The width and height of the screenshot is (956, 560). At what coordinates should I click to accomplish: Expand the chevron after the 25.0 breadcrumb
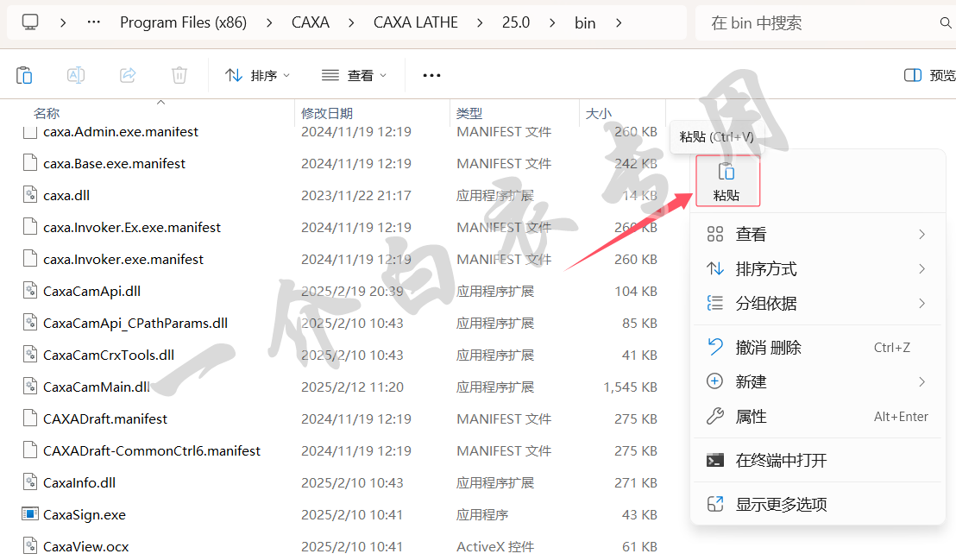pyautogui.click(x=552, y=22)
